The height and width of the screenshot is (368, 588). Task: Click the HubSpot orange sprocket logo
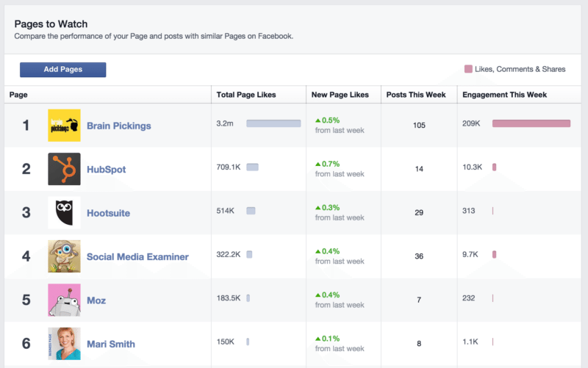tap(64, 169)
